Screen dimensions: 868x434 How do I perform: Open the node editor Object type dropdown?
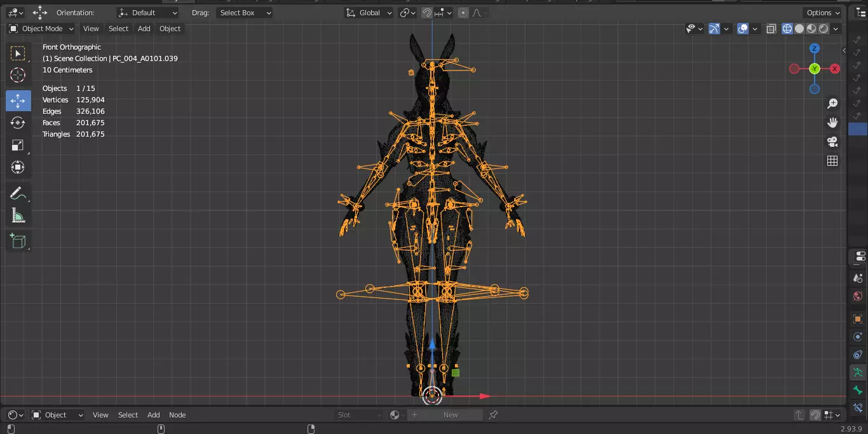[57, 415]
